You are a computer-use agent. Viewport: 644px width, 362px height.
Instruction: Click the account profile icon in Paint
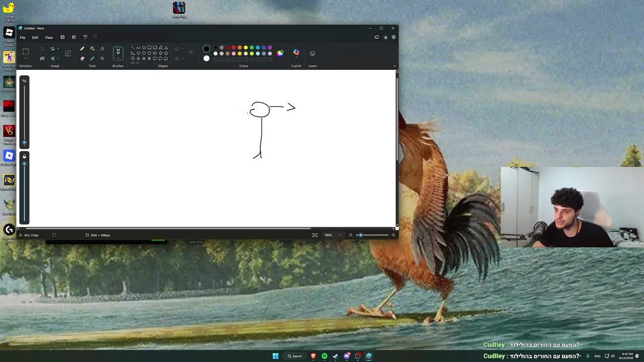[x=386, y=37]
